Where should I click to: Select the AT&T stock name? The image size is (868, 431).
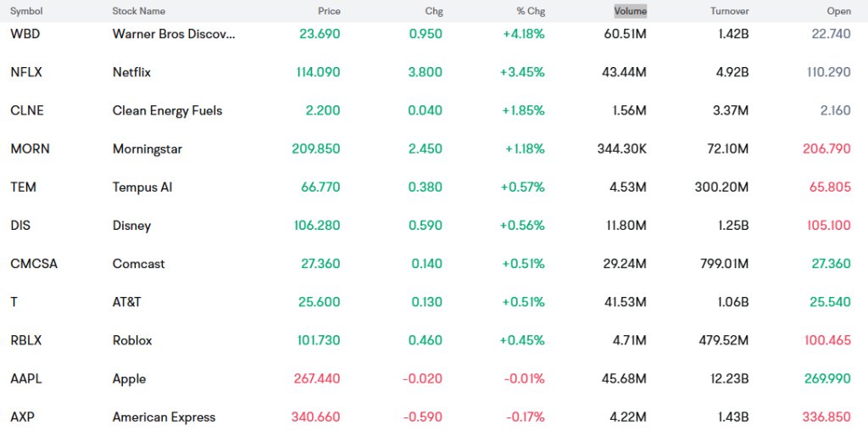129,302
